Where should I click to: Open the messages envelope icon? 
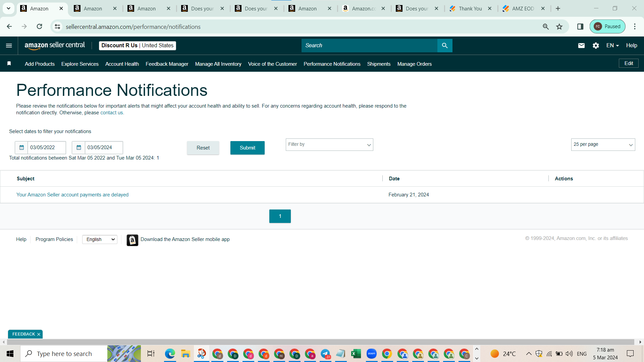(581, 46)
